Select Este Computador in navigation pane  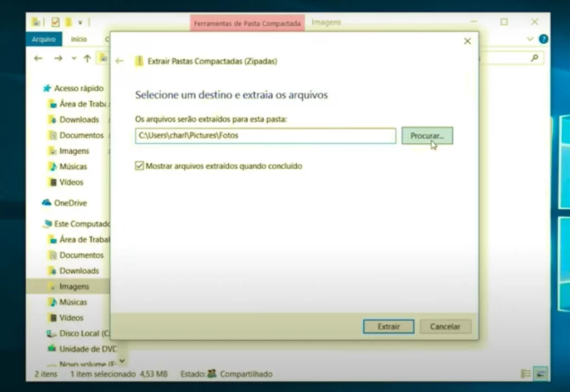(76, 224)
